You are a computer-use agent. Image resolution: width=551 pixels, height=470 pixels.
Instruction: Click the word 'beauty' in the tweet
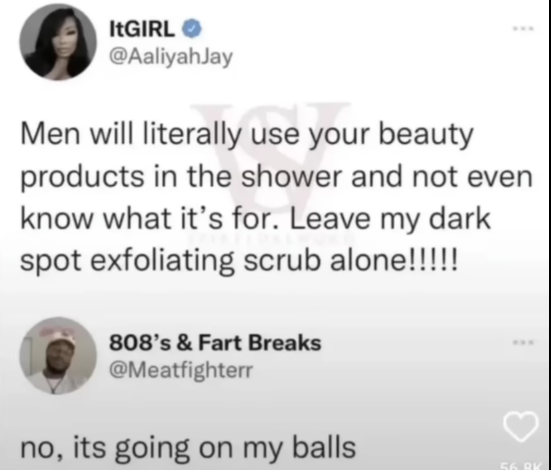click(426, 136)
